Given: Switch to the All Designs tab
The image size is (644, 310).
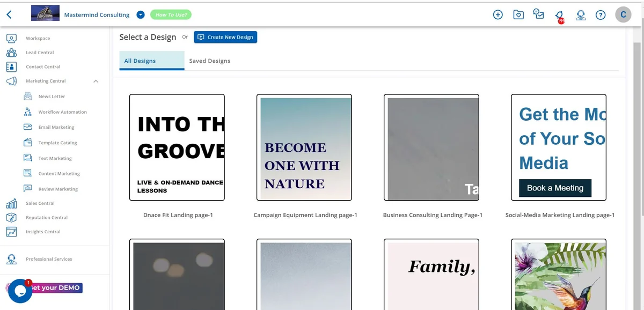Looking at the screenshot, I should coord(152,61).
